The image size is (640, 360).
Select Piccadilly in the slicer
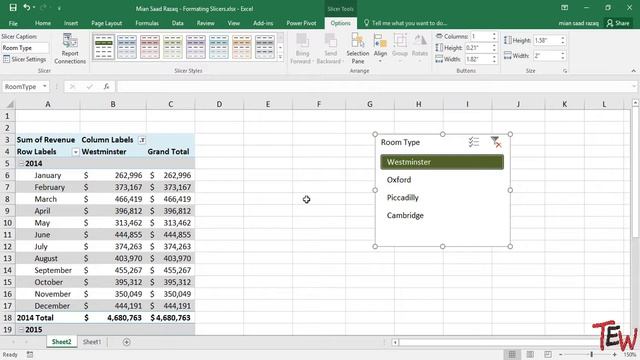pyautogui.click(x=442, y=198)
